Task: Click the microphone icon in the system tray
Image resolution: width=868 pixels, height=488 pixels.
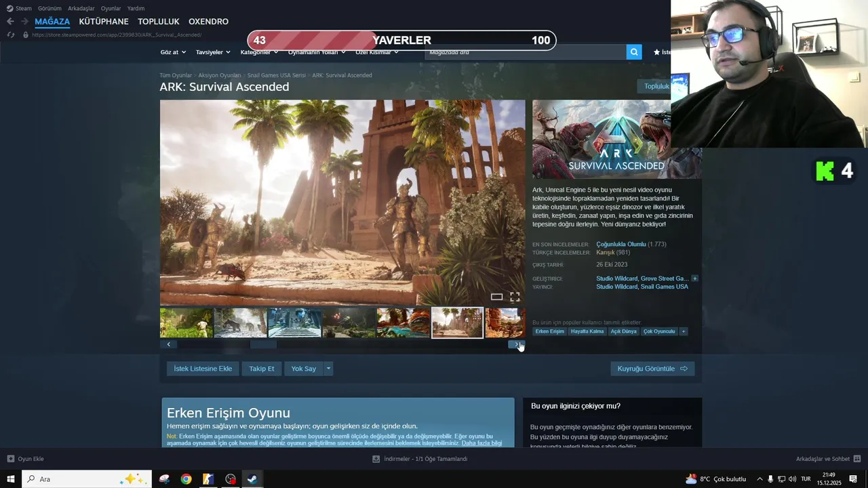Action: point(770,479)
